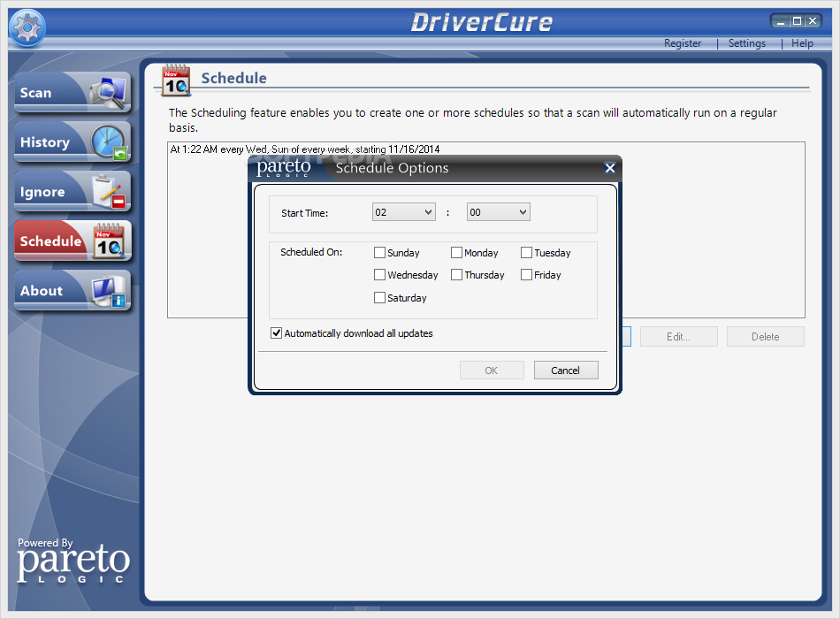Open About via the monitor info icon
The image size is (840, 619).
pyautogui.click(x=109, y=292)
